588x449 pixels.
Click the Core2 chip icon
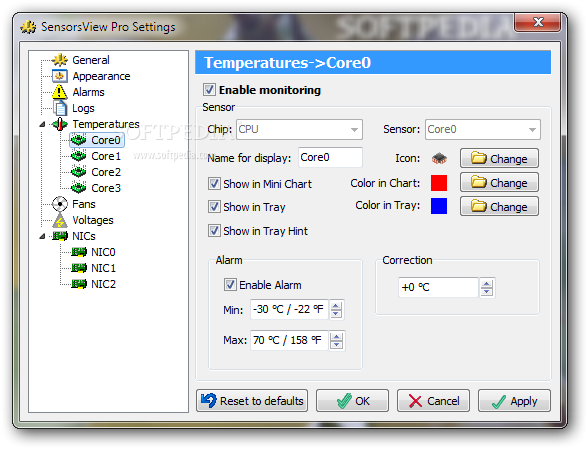pos(79,172)
